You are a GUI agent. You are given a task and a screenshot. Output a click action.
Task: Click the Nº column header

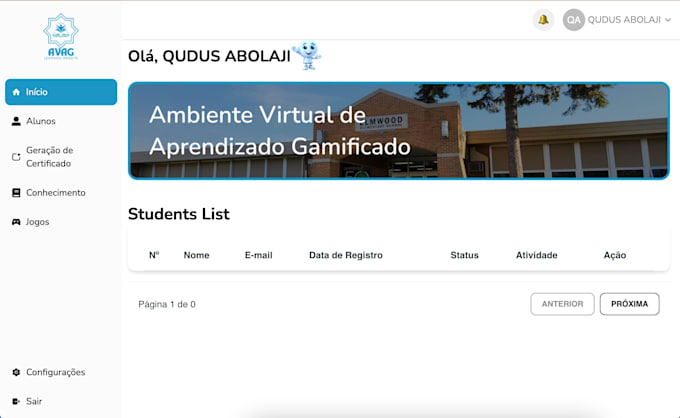(154, 255)
